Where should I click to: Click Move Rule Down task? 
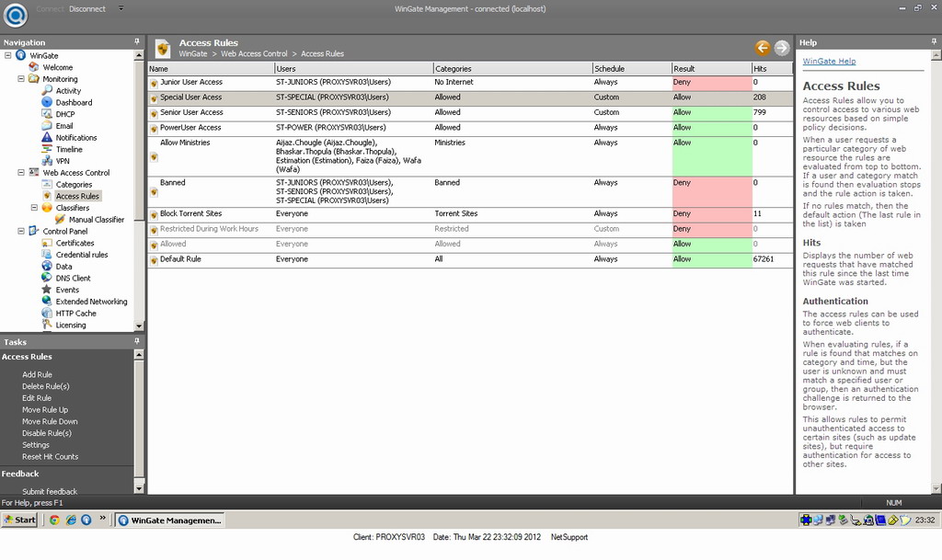tap(50, 421)
